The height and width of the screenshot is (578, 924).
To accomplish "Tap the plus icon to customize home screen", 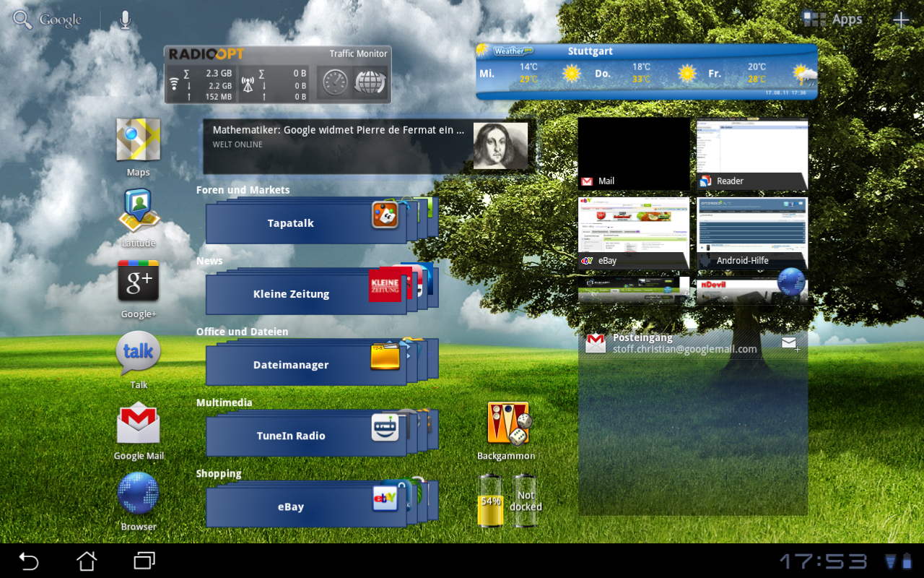I will [x=901, y=20].
